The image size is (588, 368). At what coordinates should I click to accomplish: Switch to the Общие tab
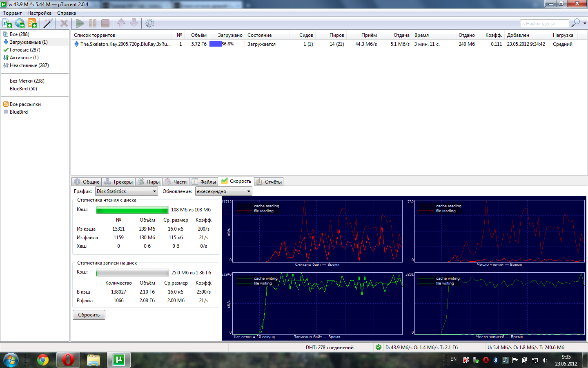[x=87, y=182]
